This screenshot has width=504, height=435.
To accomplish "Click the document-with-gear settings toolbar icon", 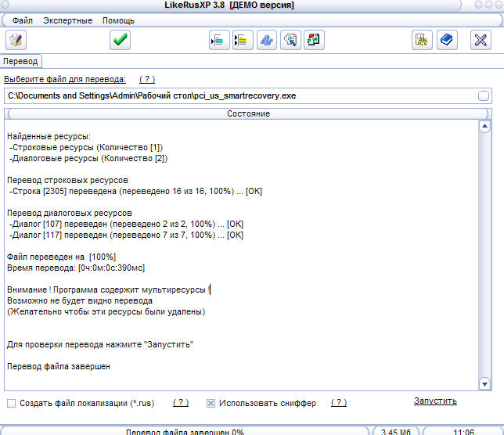I will (x=422, y=40).
